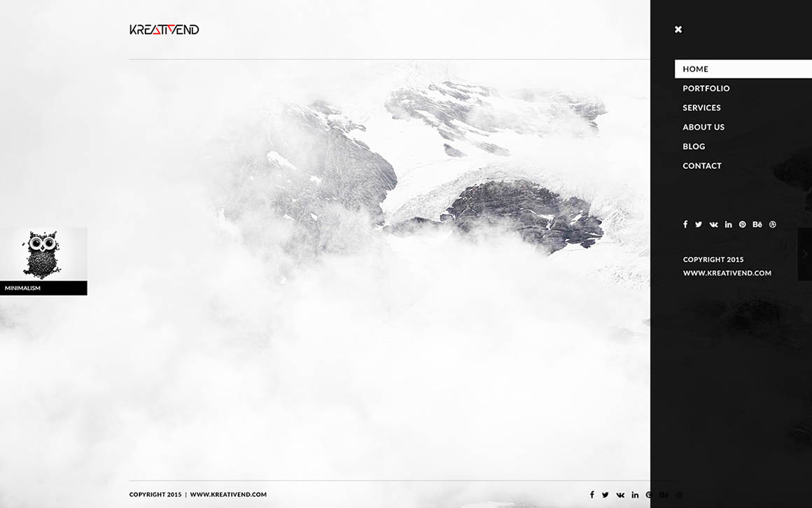Screen dimensions: 812x508
Task: Open Behance icon in the side menu
Action: [757, 224]
